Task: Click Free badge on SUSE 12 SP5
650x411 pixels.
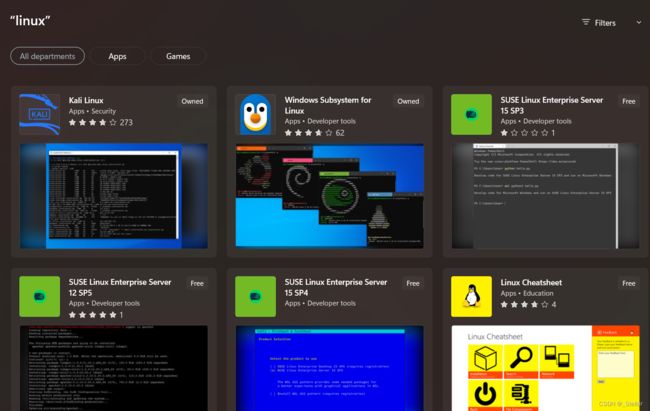Action: coord(197,283)
